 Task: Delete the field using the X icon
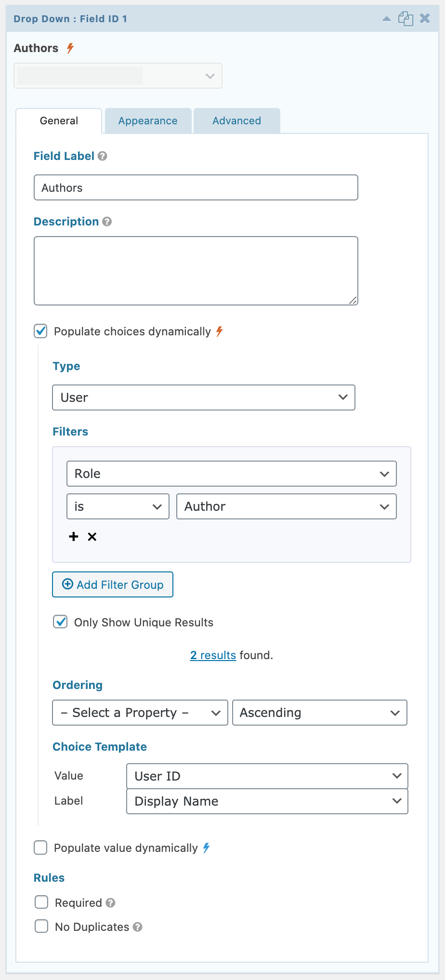pos(425,18)
